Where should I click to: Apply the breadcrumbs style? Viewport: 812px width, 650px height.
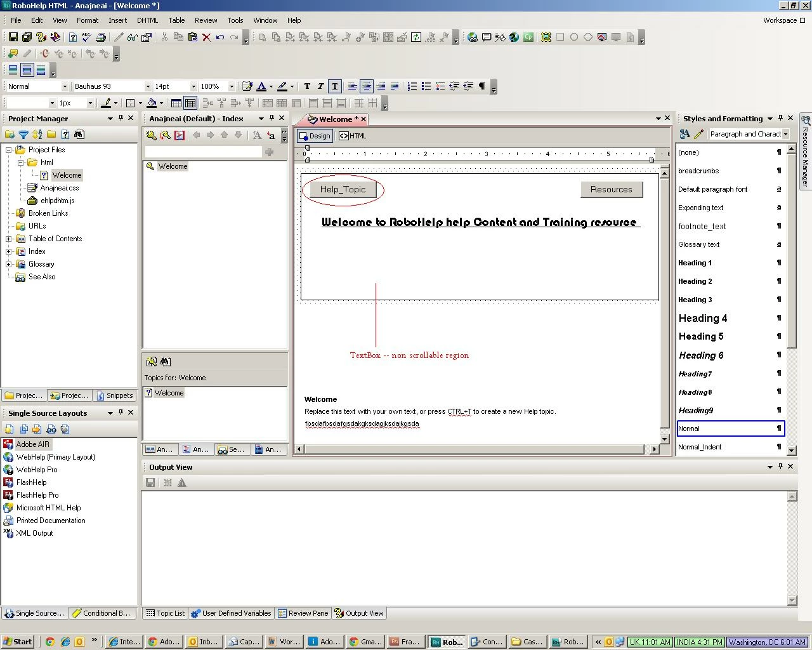[730, 171]
